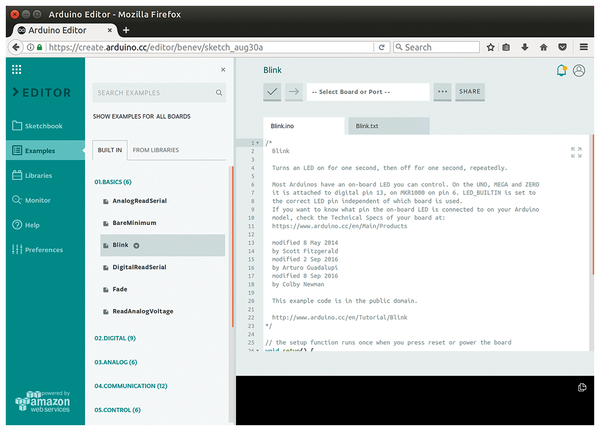Click the code editor vertical scrollbar
600x431 pixels.
593,204
